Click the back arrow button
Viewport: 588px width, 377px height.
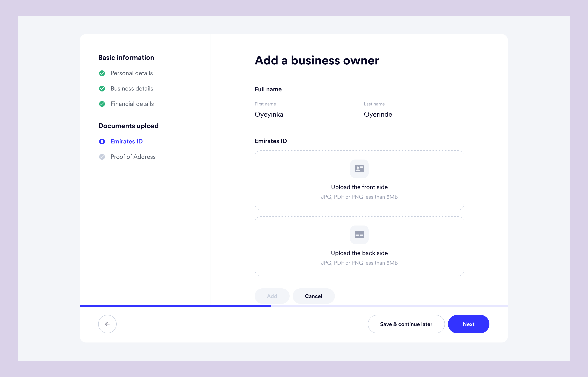coord(107,324)
